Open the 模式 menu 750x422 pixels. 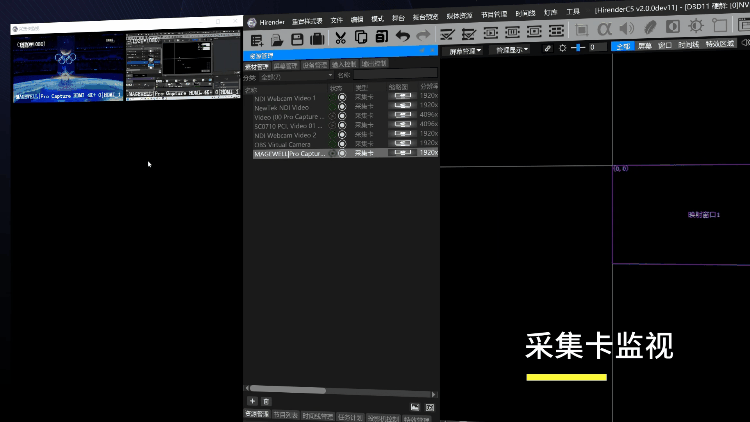[x=377, y=19]
